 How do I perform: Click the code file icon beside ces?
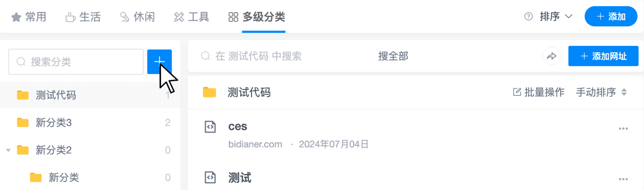click(210, 127)
